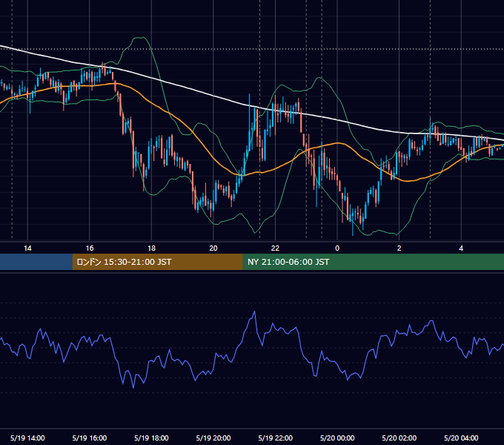Click the hour label 0 on price chart axis

[x=337, y=248]
